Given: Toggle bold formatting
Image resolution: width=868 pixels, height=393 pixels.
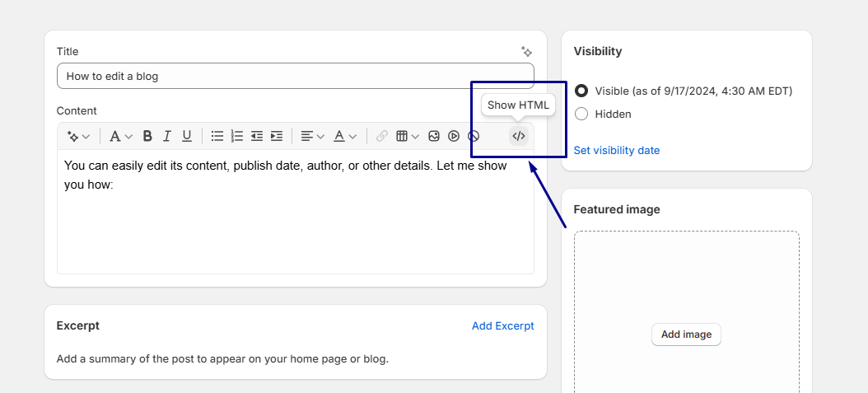Looking at the screenshot, I should [x=147, y=136].
